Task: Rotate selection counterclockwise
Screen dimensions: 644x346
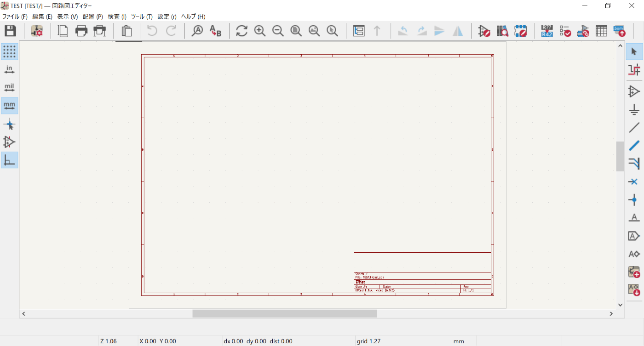Action: click(403, 31)
